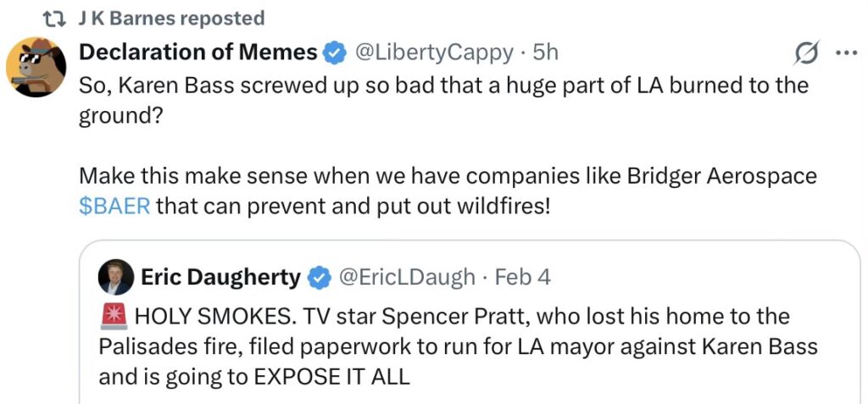Open the three-dot more options menu

[x=846, y=53]
